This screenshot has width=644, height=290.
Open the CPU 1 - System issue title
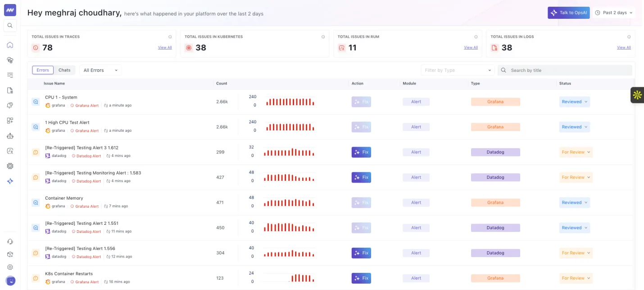61,98
